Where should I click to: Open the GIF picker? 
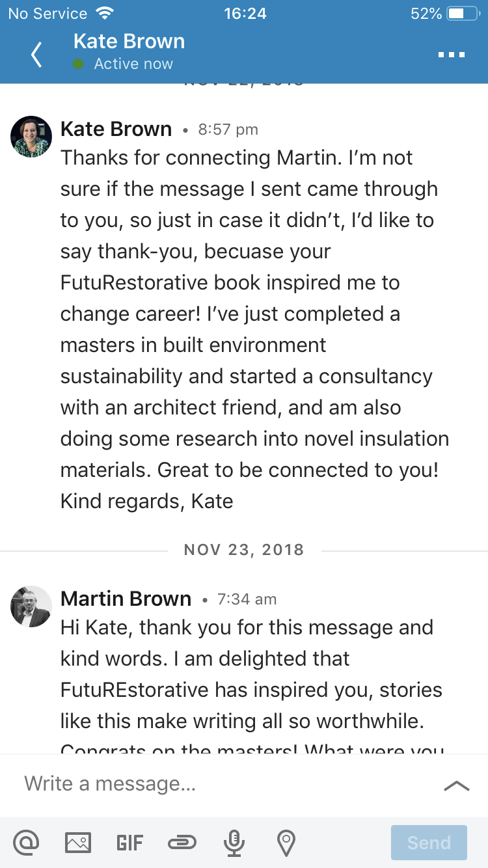pos(129,843)
